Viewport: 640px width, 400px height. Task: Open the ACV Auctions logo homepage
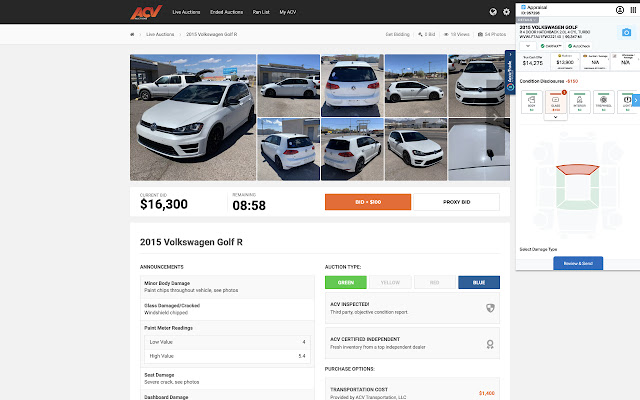point(146,12)
